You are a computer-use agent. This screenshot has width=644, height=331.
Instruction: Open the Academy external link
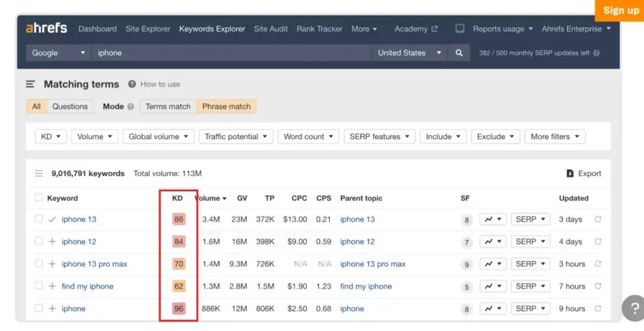point(416,29)
